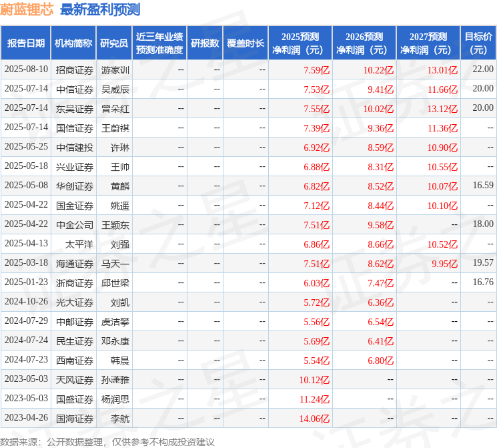The width and height of the screenshot is (497, 448).
Task: Click the 6.80亿 forecast value
Action: pyautogui.click(x=380, y=360)
